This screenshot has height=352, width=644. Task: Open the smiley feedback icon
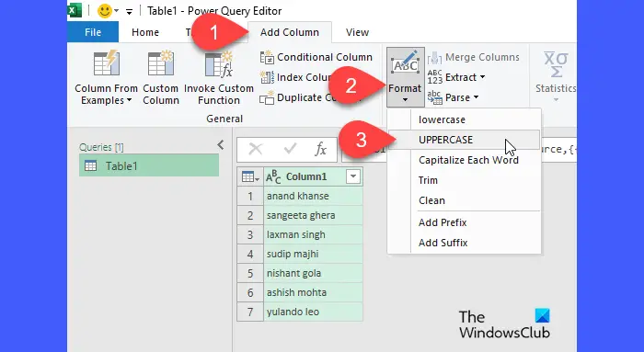pos(104,11)
